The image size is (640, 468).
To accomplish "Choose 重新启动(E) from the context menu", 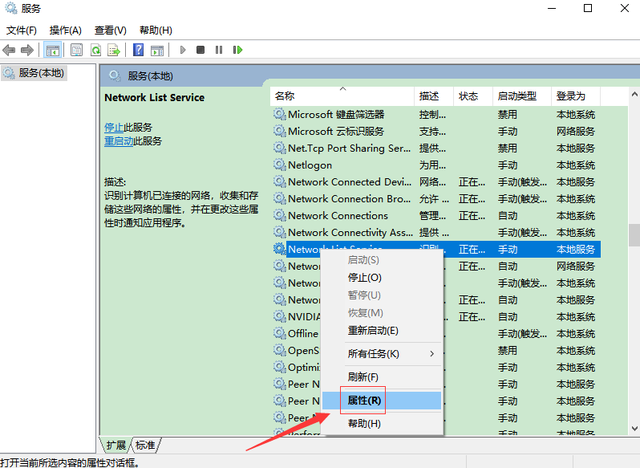I will (372, 330).
